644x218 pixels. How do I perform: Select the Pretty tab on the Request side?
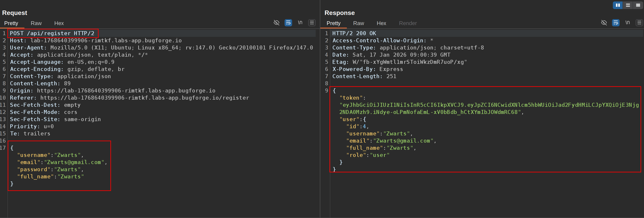tap(12, 23)
